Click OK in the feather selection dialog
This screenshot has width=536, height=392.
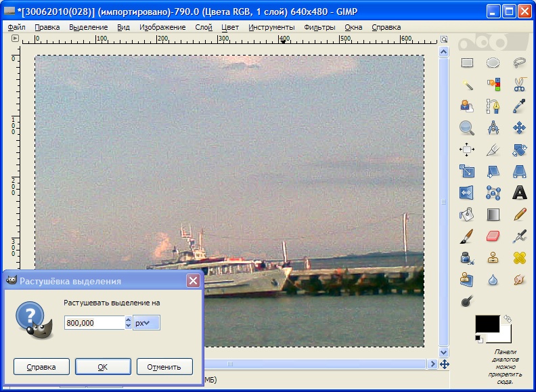[102, 367]
